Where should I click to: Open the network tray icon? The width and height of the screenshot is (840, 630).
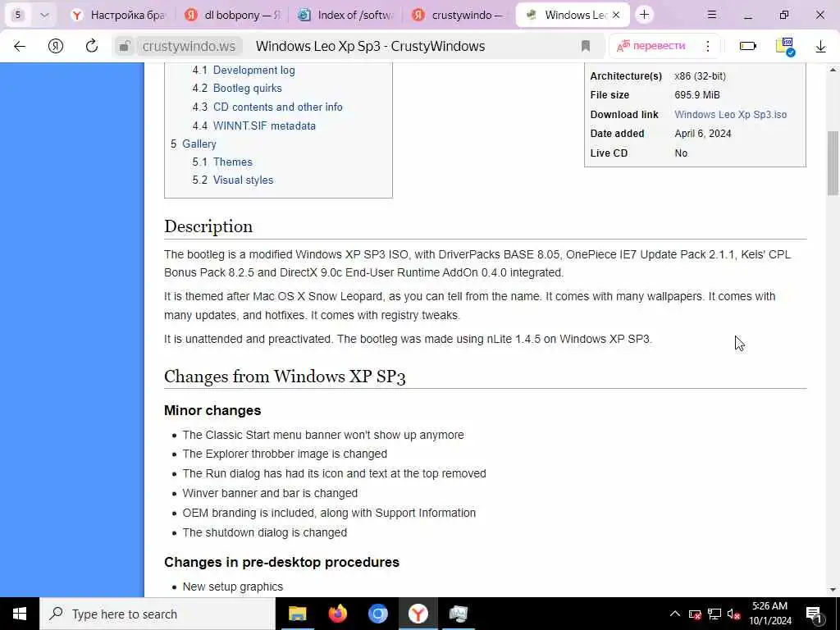click(x=714, y=614)
